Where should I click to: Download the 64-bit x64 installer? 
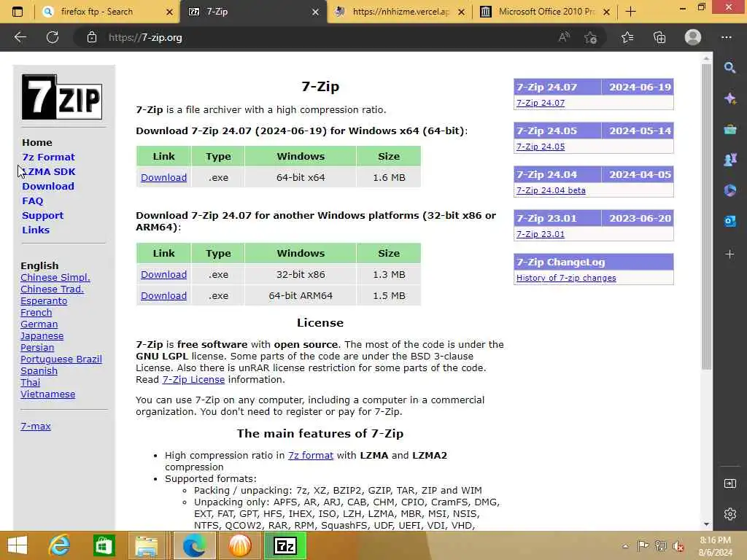coord(163,178)
